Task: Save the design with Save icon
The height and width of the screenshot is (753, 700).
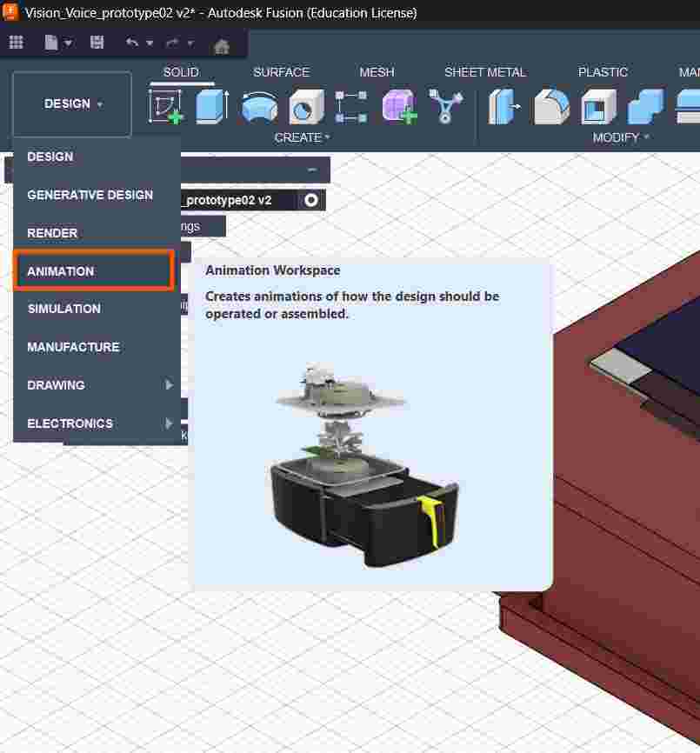Action: (x=97, y=43)
